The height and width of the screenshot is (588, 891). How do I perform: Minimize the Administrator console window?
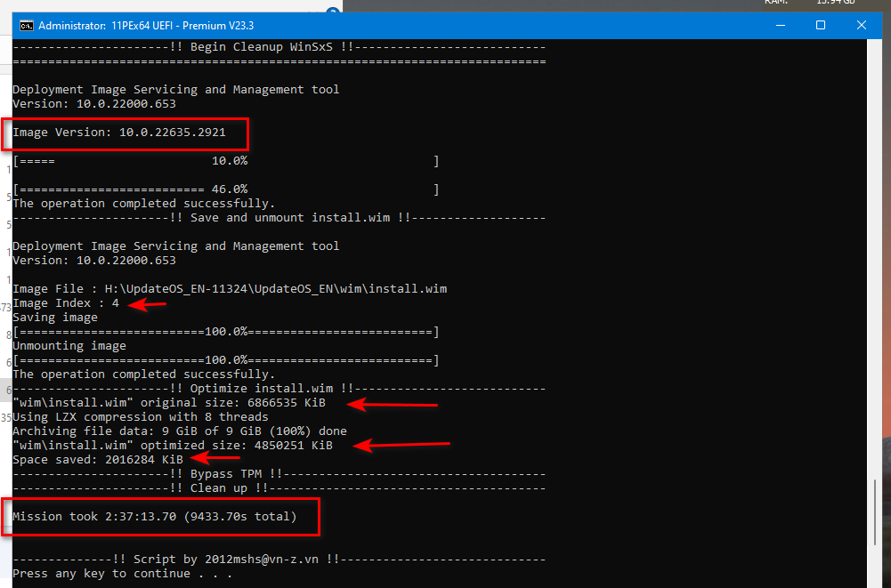click(781, 25)
